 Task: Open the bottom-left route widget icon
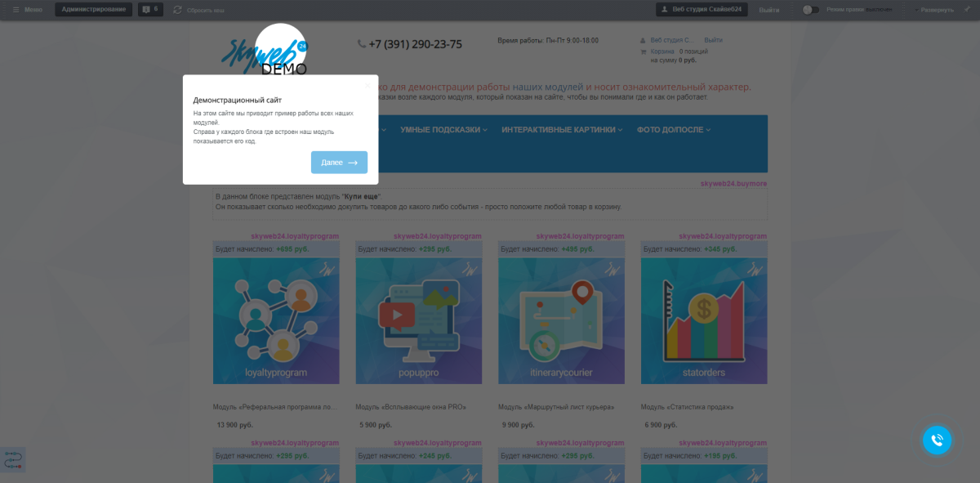coord(12,459)
